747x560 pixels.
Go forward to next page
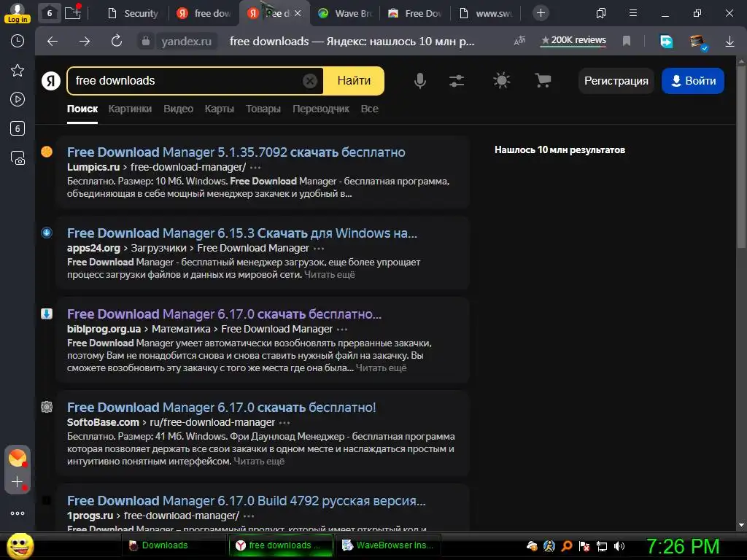click(85, 42)
